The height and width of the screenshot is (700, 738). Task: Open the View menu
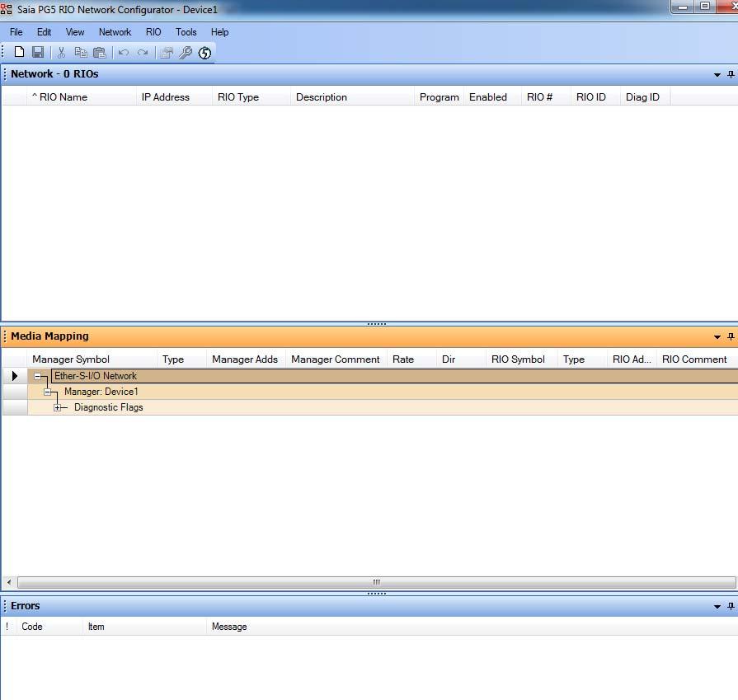pos(75,32)
